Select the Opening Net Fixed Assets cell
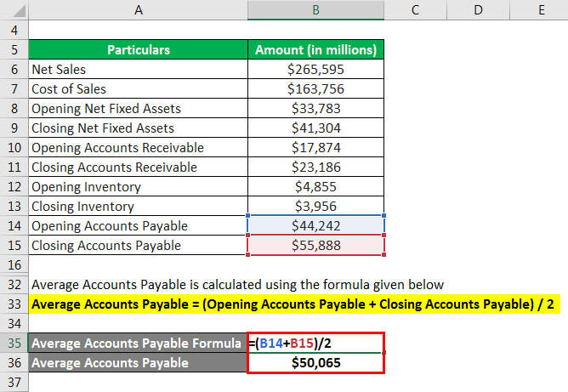 [138, 108]
